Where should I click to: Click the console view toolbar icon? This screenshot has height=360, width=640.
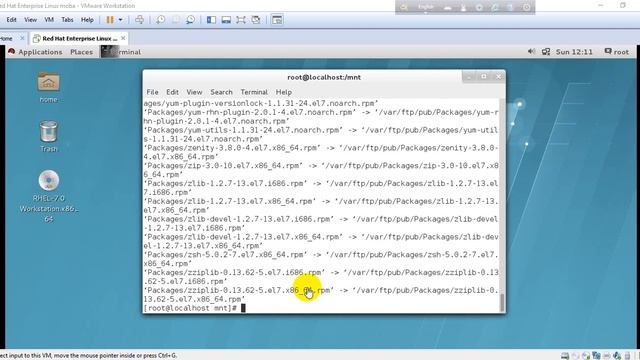coord(277,20)
